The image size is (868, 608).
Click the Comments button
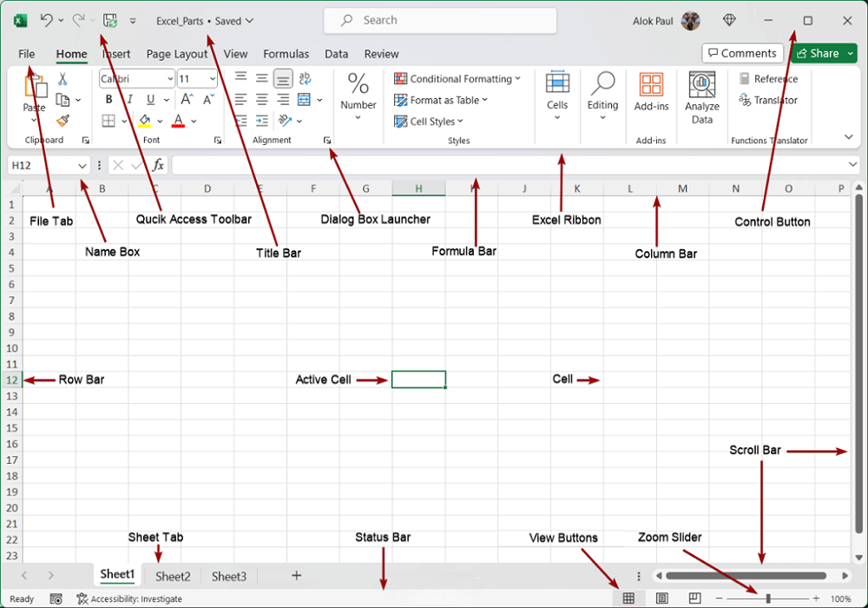point(741,53)
